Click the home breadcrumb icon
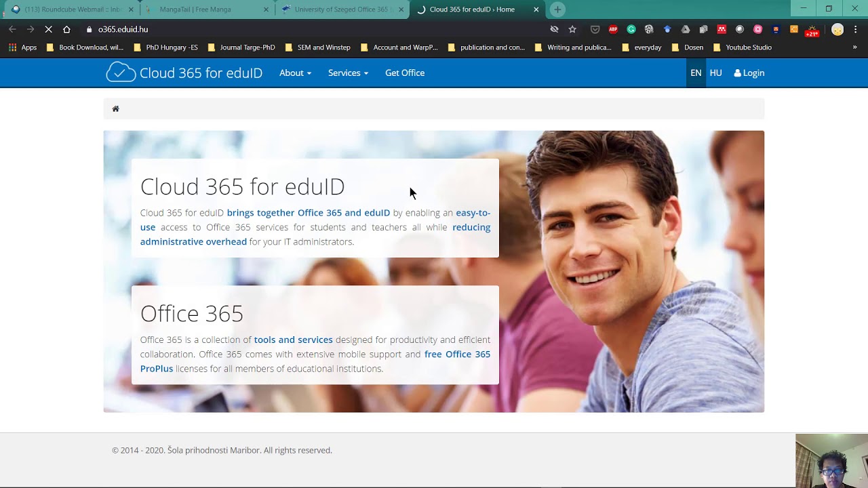 (x=115, y=108)
